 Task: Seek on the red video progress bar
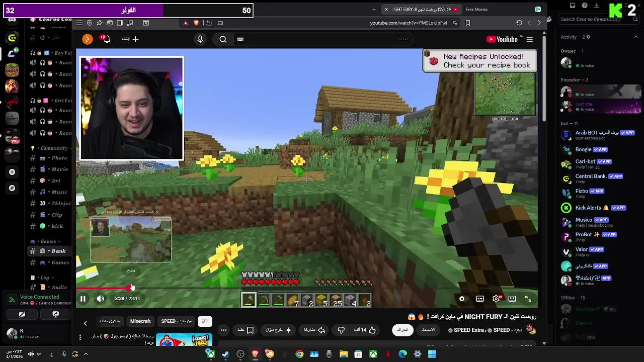307,289
